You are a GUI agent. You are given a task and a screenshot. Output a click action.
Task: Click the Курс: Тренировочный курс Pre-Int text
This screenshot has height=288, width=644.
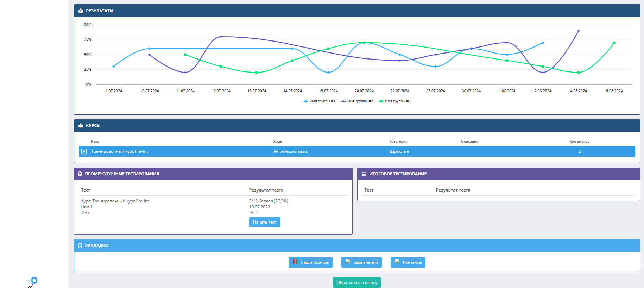pos(115,201)
